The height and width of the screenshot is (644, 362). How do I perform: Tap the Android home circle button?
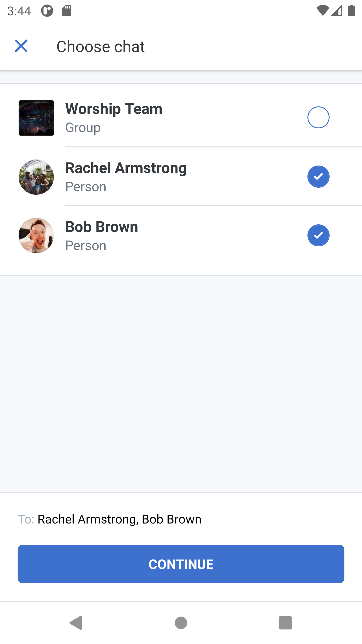[x=181, y=623]
